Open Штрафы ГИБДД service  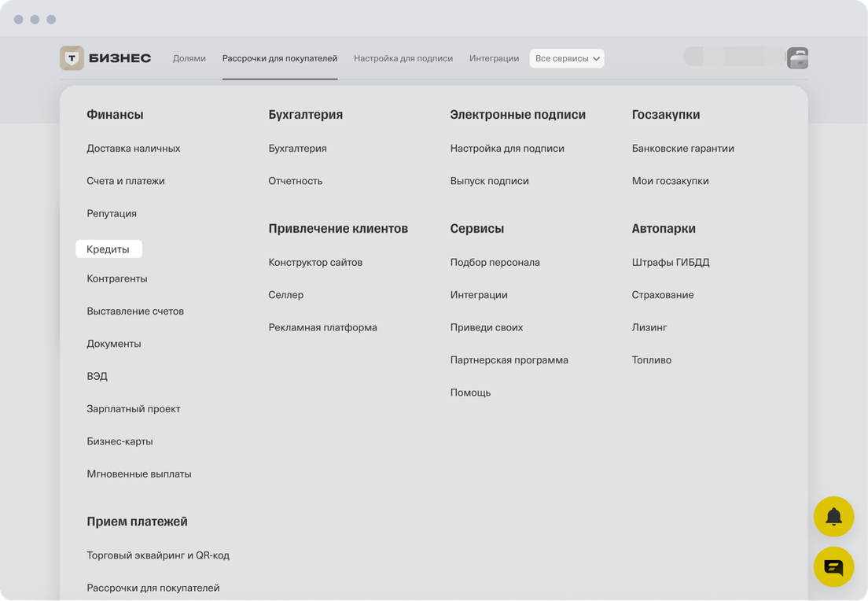[x=671, y=263]
